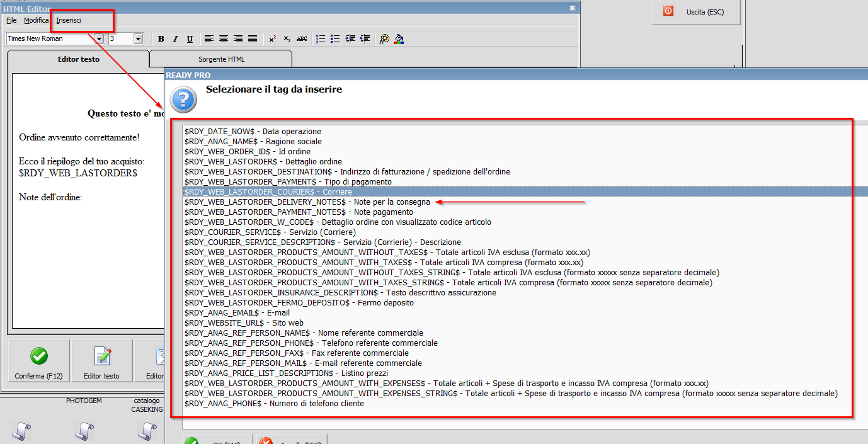Image resolution: width=868 pixels, height=444 pixels.
Task: Insert a bulleted list
Action: (x=335, y=39)
